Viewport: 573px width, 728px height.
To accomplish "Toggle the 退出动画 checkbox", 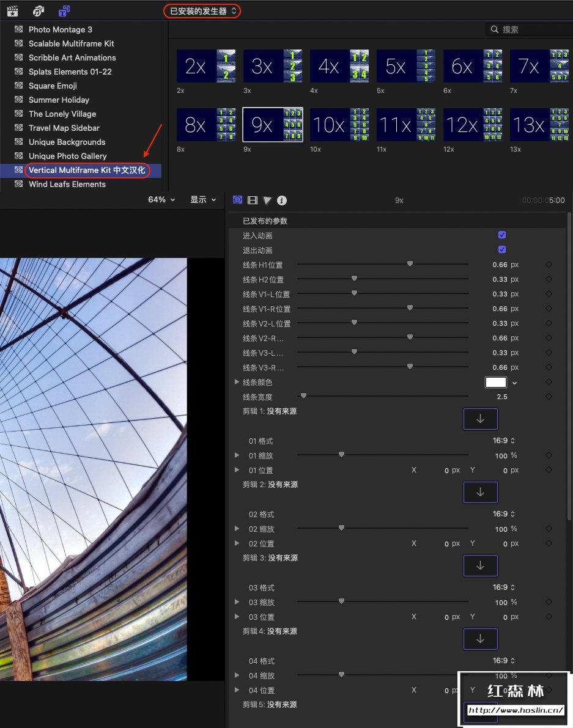I will pyautogui.click(x=502, y=249).
